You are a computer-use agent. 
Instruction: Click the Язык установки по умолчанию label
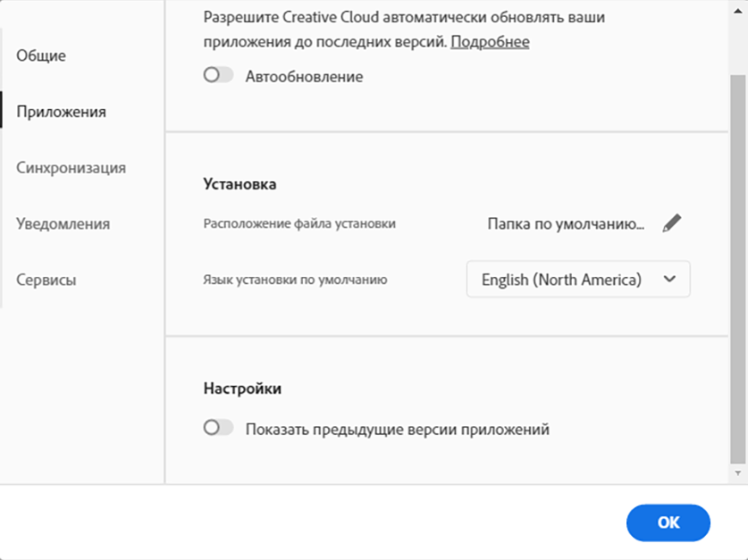[x=295, y=280]
